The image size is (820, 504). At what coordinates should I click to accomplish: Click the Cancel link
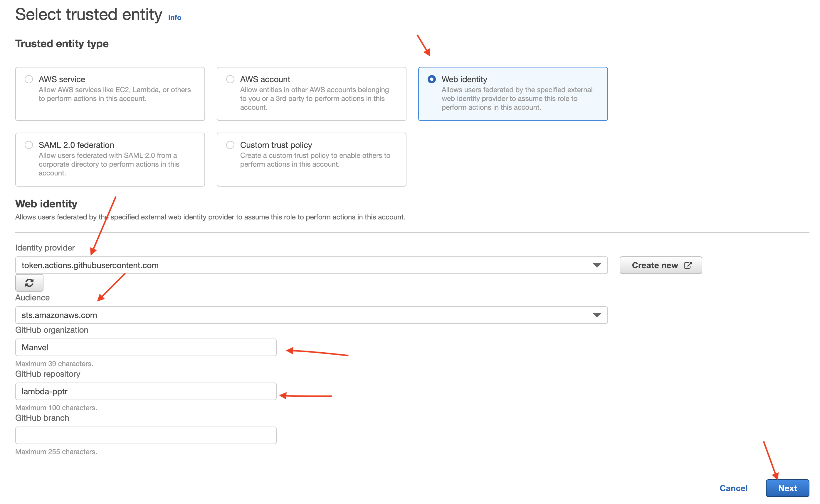[x=733, y=488]
